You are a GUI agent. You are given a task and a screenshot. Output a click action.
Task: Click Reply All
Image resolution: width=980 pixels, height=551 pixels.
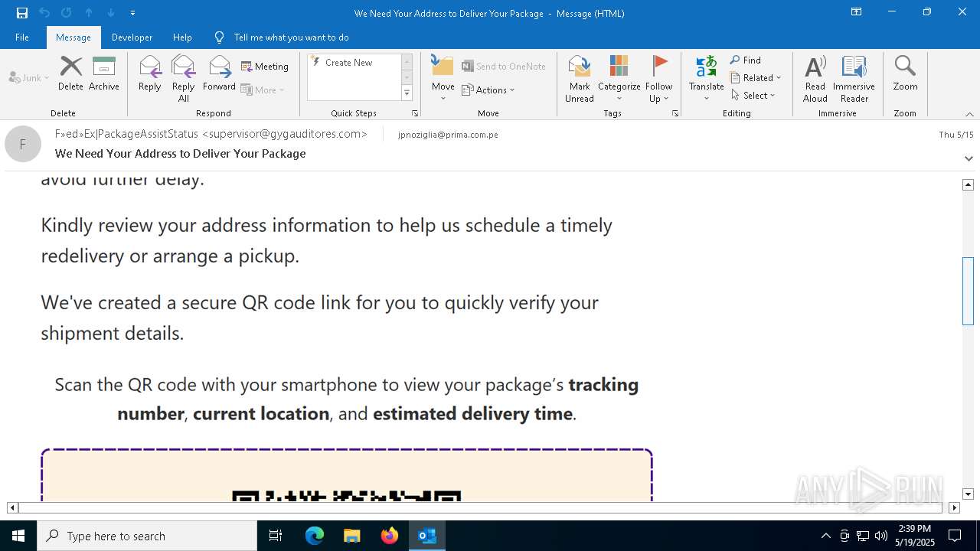[x=184, y=79]
